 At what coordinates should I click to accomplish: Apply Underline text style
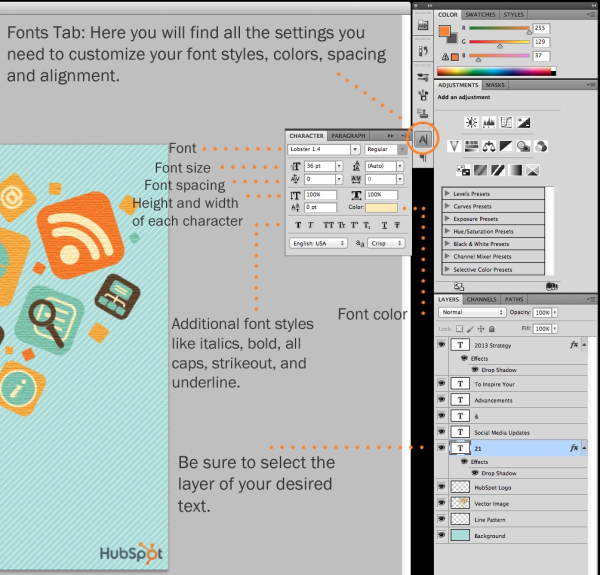coord(384,225)
